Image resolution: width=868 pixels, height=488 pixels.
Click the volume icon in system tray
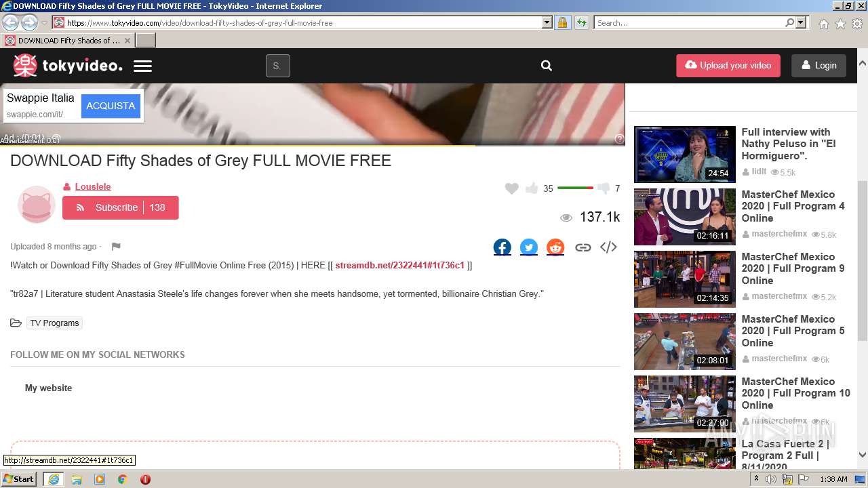(x=771, y=479)
